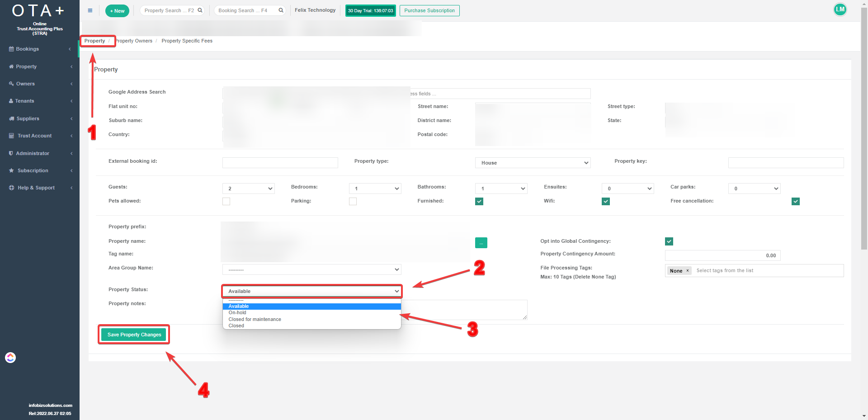Click the Booking Search magnifier icon

[281, 10]
